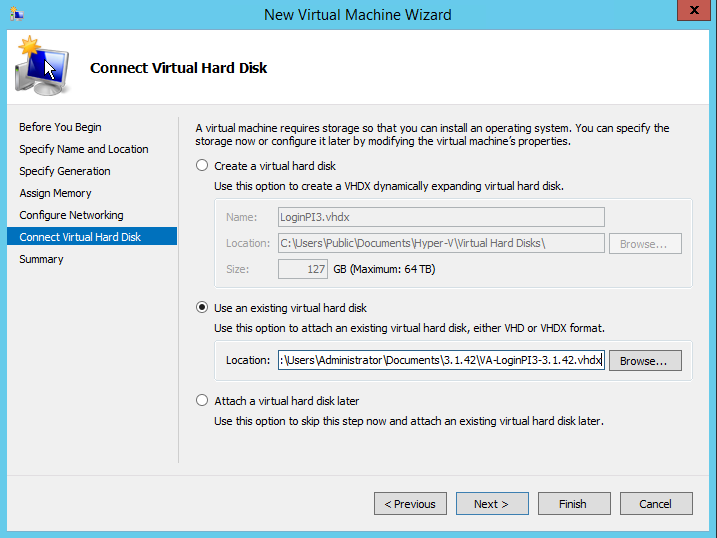Select Connect Virtual Hard Disk step

(x=92, y=237)
